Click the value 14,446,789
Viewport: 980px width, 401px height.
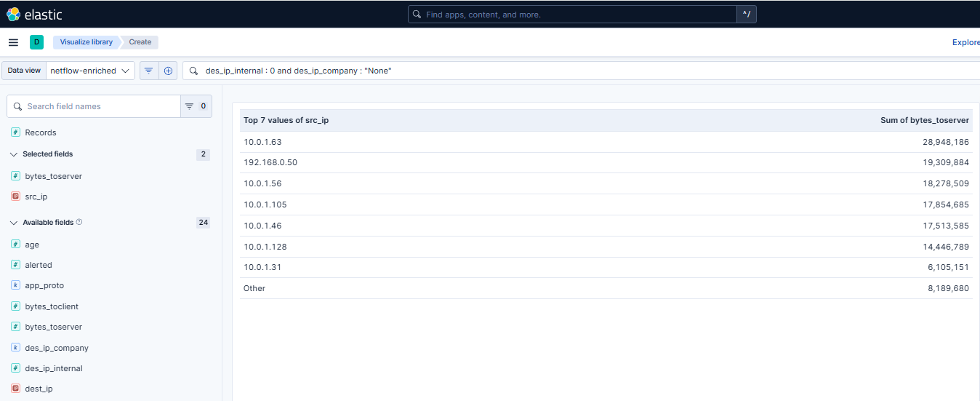pos(946,247)
